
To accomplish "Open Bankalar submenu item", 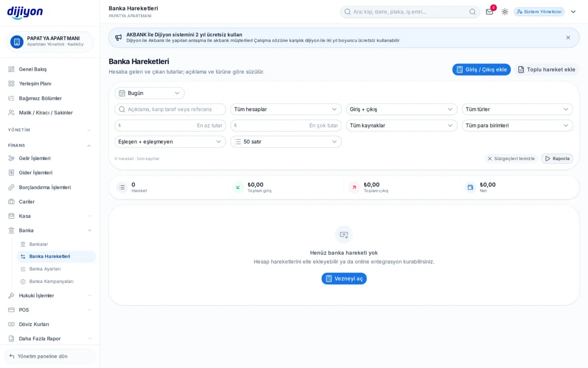I will (x=56, y=244).
